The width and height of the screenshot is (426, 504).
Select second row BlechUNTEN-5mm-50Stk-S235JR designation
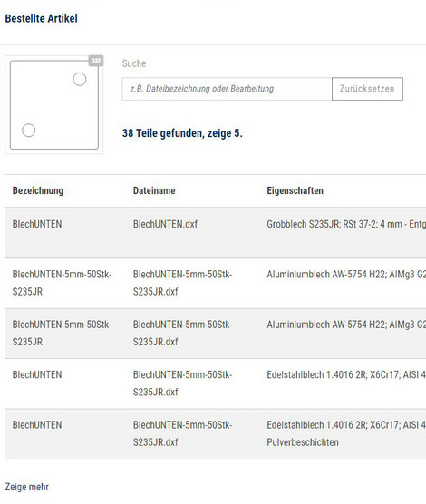[62, 283]
